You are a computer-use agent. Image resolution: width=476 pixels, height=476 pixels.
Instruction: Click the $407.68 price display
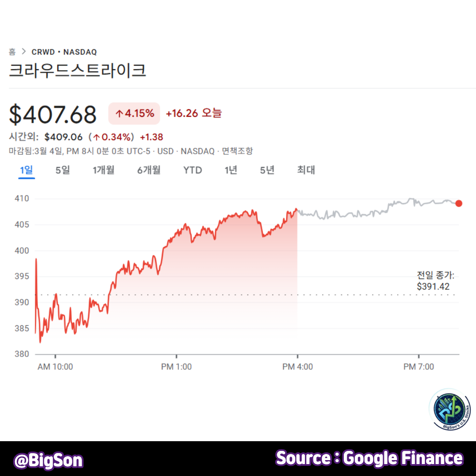[x=53, y=115]
